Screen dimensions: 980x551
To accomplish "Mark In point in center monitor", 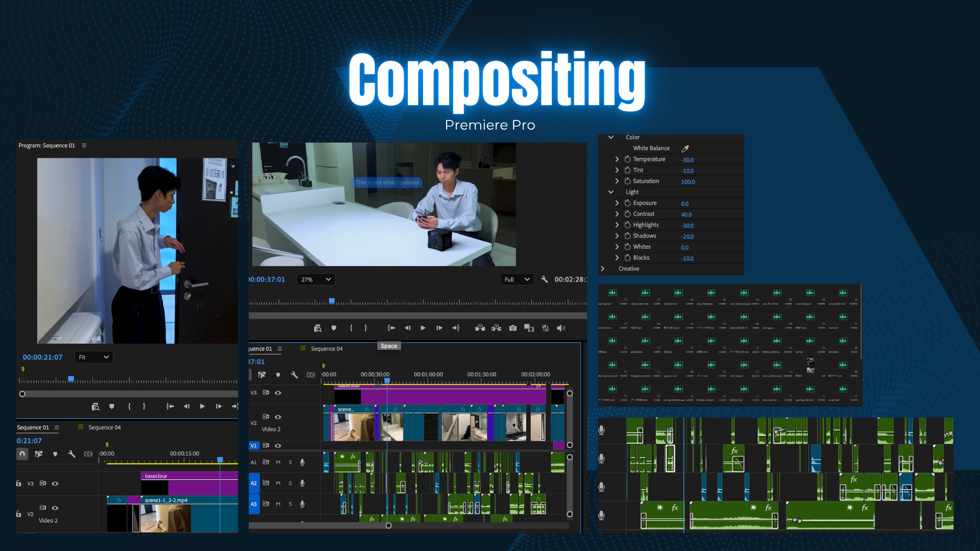I will 351,328.
